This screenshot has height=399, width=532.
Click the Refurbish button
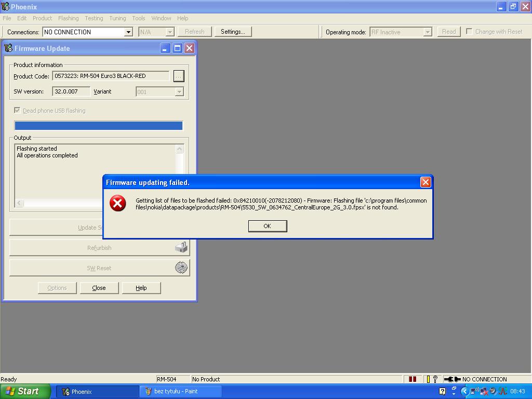pyautogui.click(x=99, y=248)
